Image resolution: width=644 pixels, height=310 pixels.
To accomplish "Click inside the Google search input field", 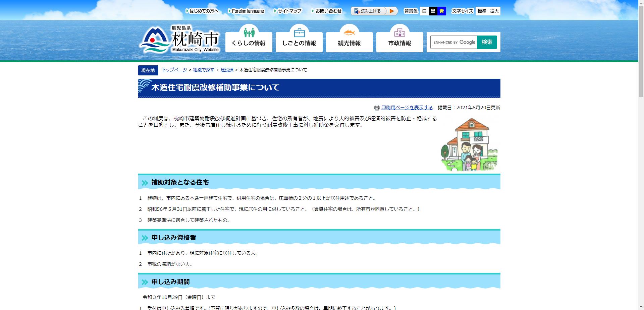I will (x=454, y=42).
